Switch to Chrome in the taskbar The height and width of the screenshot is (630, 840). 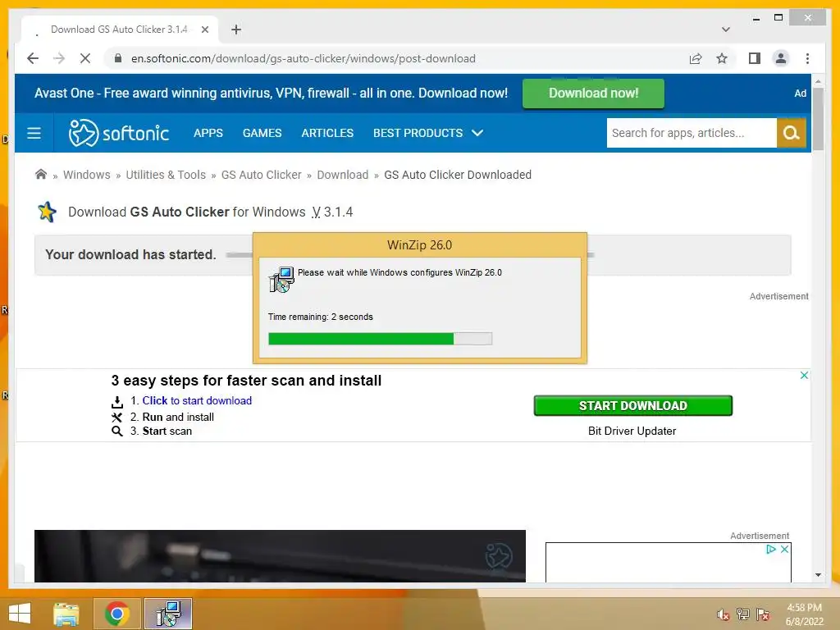(116, 614)
